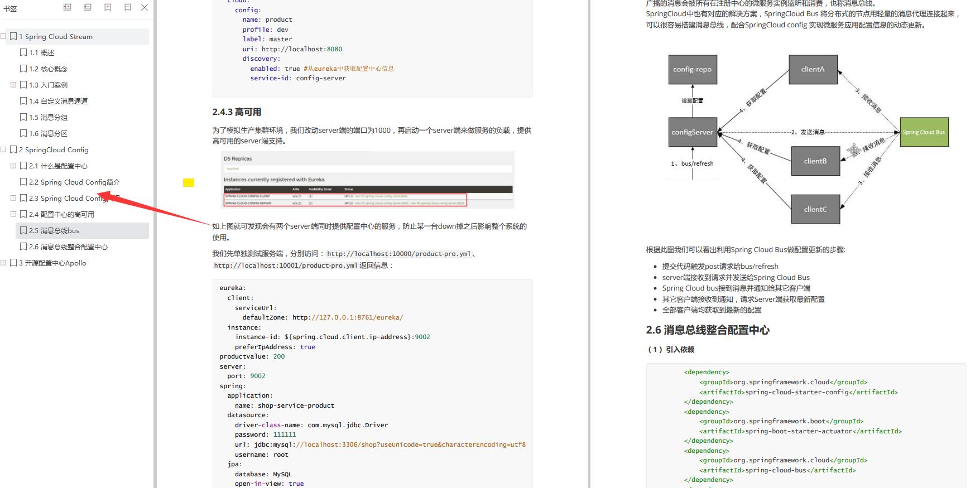Click the artifactId 'spring-cloud-bus' line
Screen dimensions: 980x488
click(777, 470)
